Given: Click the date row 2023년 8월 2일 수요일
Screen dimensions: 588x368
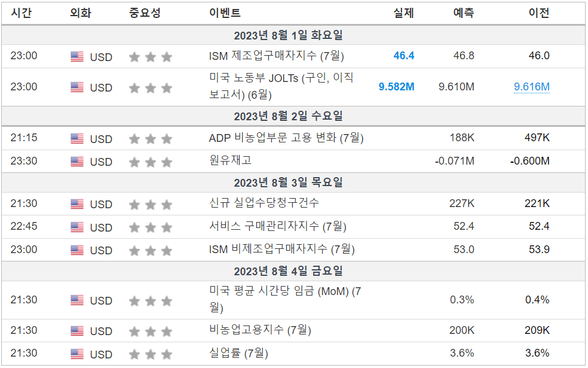Looking at the screenshot, I should [x=293, y=116].
